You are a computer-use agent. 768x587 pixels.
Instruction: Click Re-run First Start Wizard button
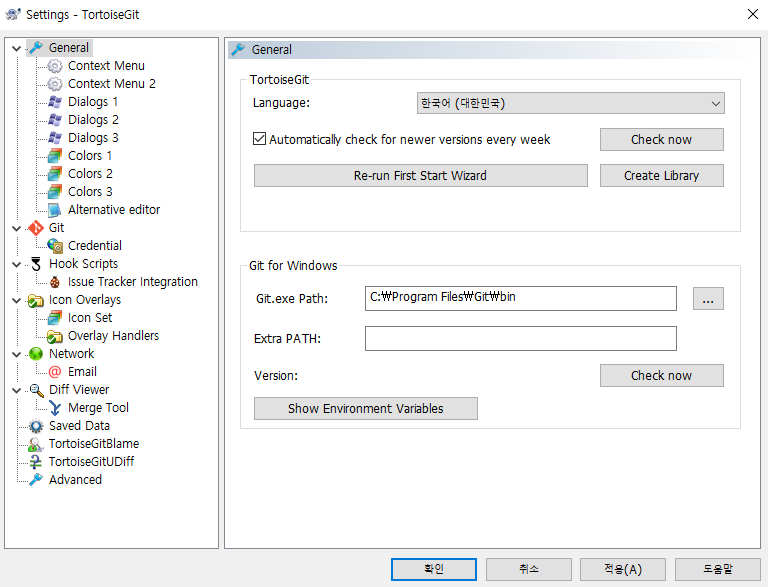click(420, 175)
